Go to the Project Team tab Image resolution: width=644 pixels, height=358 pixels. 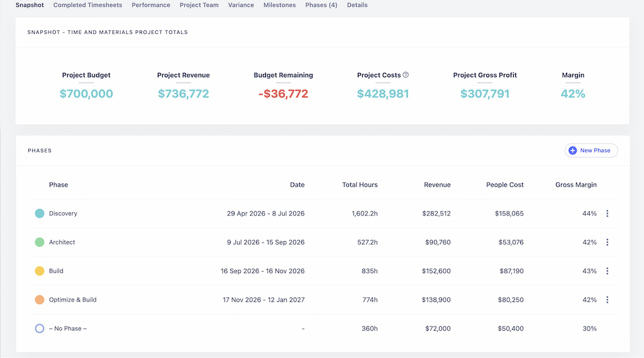(x=199, y=5)
